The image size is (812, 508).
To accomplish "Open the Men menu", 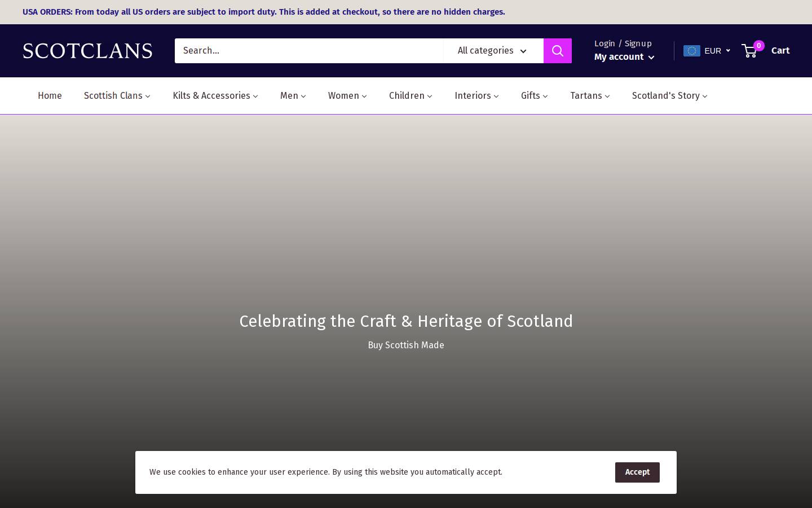I will point(293,96).
